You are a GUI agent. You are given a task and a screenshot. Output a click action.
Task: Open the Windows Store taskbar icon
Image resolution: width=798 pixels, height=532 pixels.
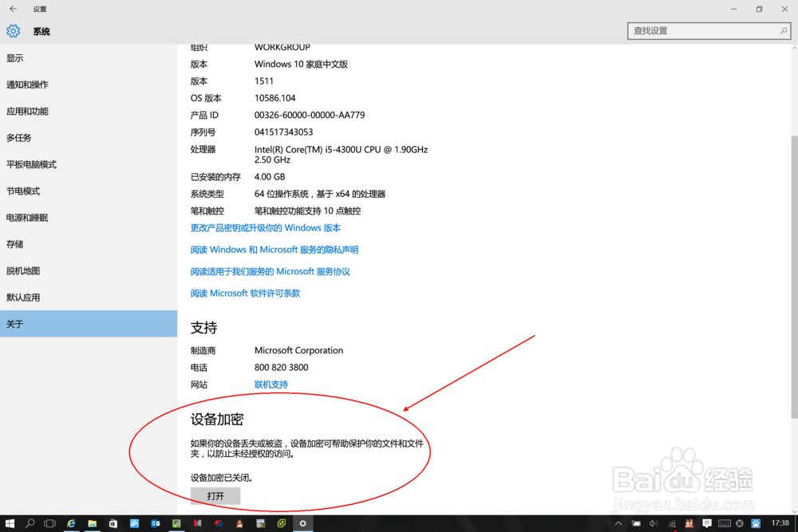pos(113,523)
